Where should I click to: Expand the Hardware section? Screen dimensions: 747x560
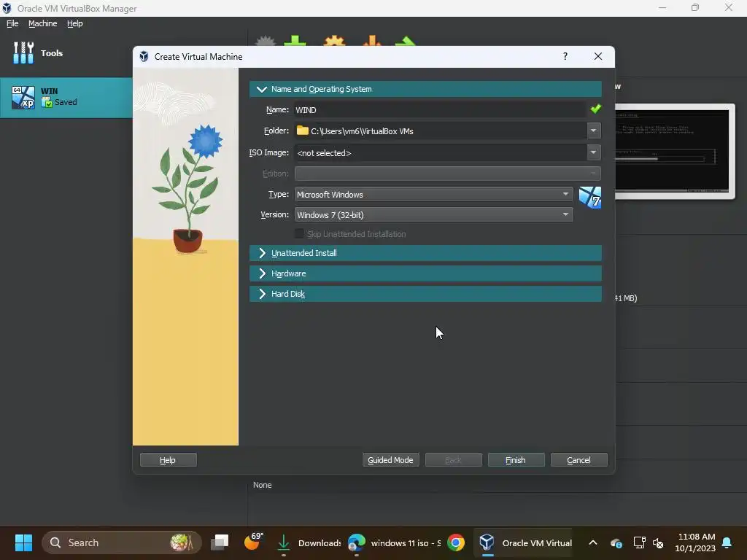425,273
